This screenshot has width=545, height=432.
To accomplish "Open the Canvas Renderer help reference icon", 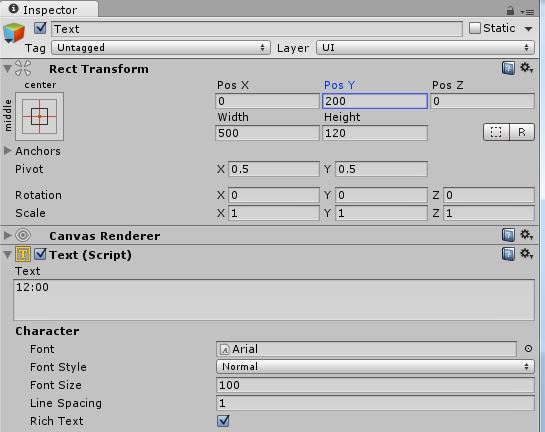I will pyautogui.click(x=508, y=235).
